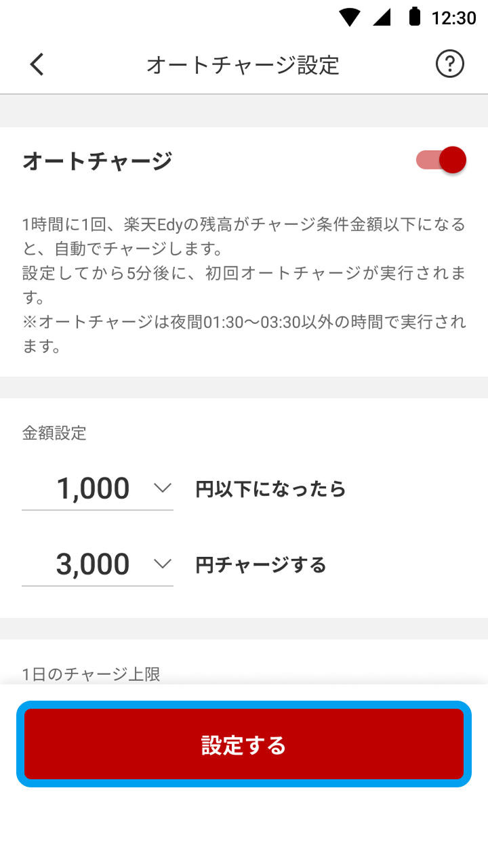Open help via the question mark icon

(x=449, y=65)
